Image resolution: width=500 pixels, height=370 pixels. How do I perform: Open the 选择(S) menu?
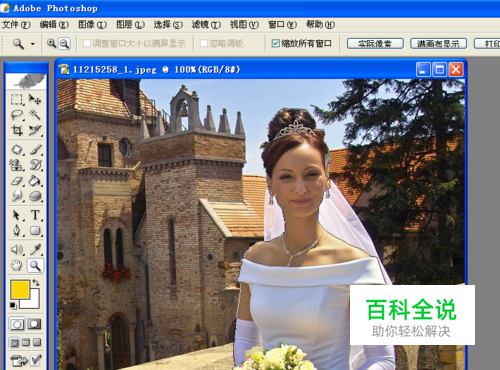pos(168,24)
